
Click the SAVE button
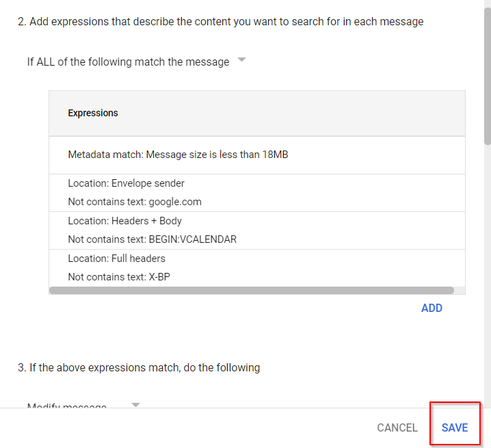click(455, 427)
